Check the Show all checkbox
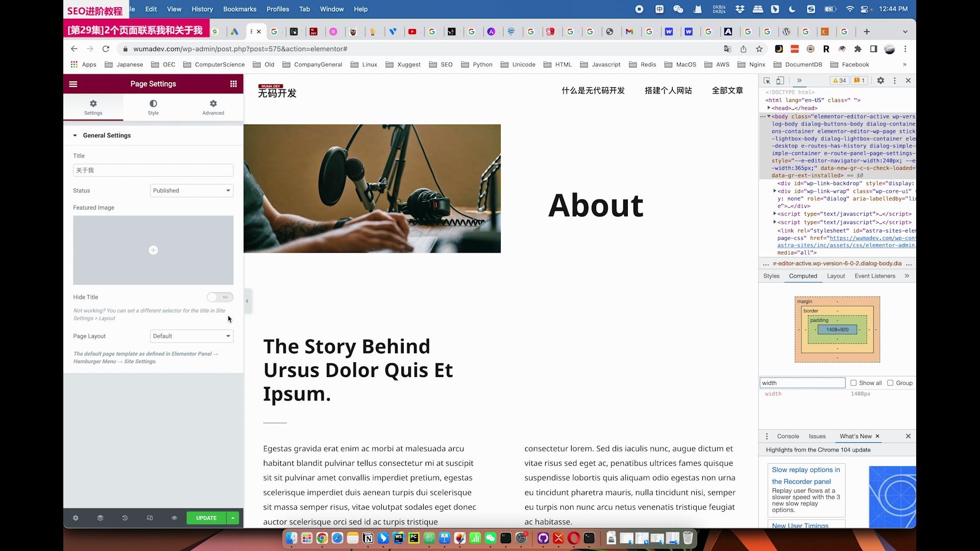The height and width of the screenshot is (551, 980). (853, 383)
